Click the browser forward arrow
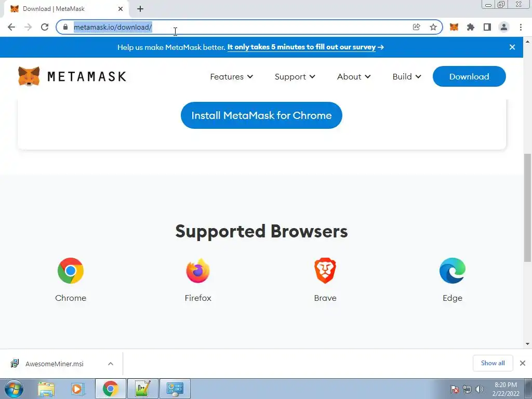 28,27
